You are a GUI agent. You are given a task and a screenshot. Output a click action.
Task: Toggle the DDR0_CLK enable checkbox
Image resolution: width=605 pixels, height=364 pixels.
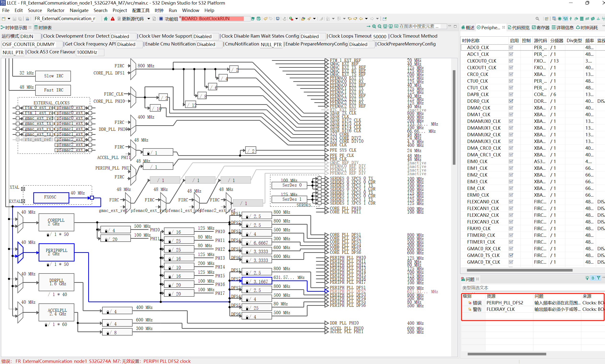511,101
